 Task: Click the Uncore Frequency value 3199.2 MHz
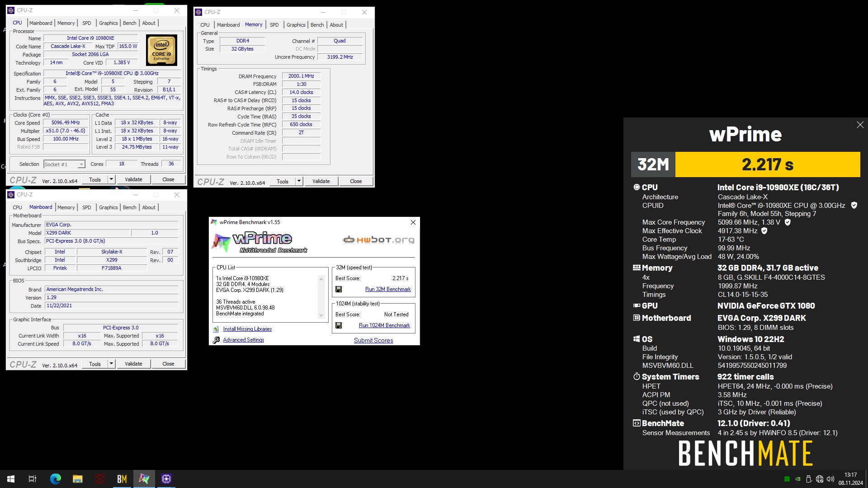pos(340,57)
